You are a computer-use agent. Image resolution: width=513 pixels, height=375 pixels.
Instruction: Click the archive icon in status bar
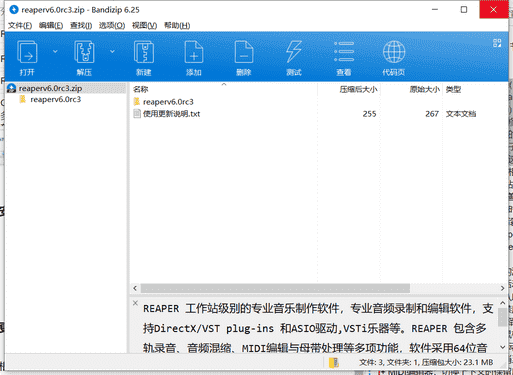pos(334,362)
